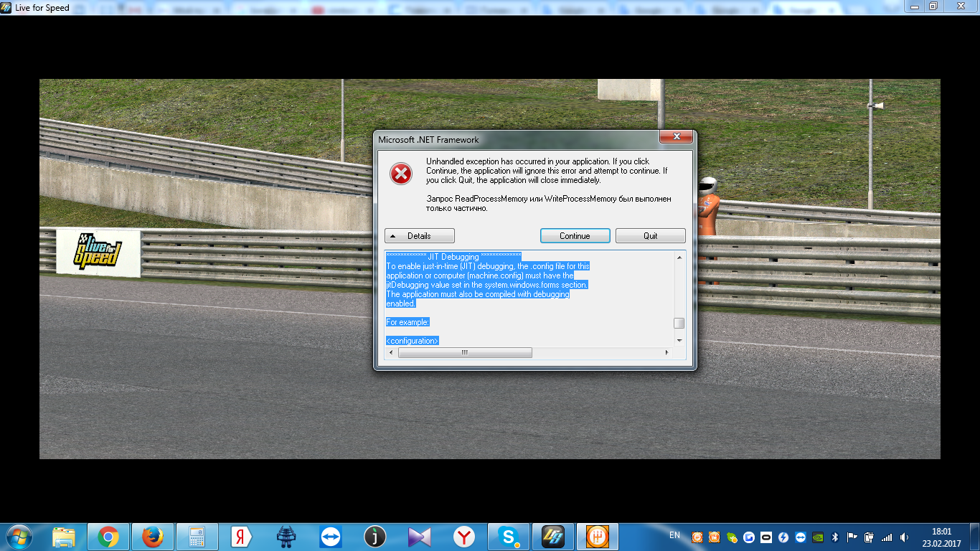Click the Russian ReadProcessMemory error message
Viewport: 980px width, 551px height.
click(549, 203)
